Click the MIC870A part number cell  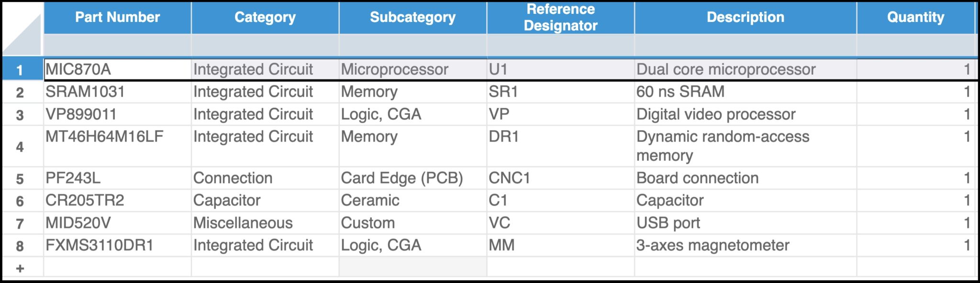tap(117, 69)
